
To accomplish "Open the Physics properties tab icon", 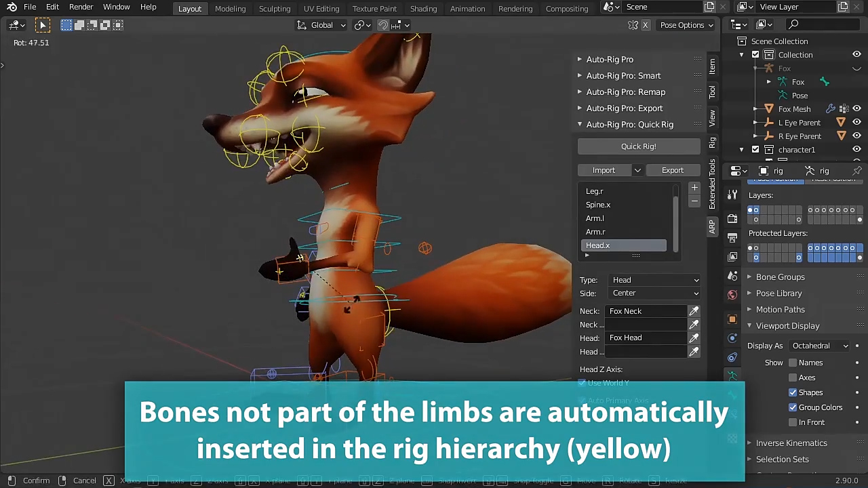I will coord(732,338).
